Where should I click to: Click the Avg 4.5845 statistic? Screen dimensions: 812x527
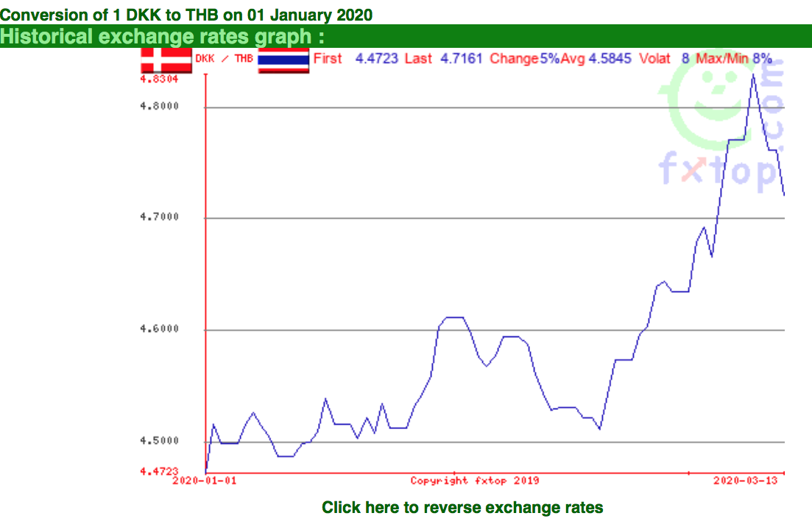(596, 58)
